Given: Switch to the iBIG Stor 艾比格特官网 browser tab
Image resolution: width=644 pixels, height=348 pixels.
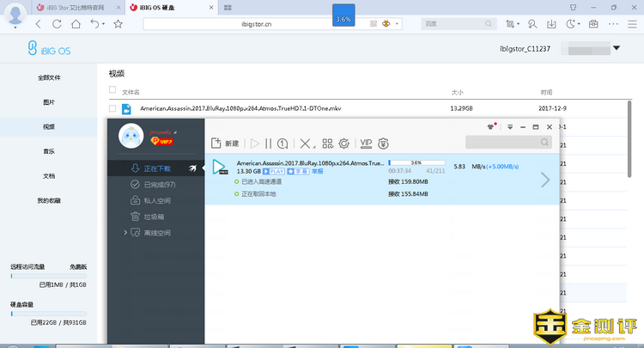Looking at the screenshot, I should click(60, 7).
